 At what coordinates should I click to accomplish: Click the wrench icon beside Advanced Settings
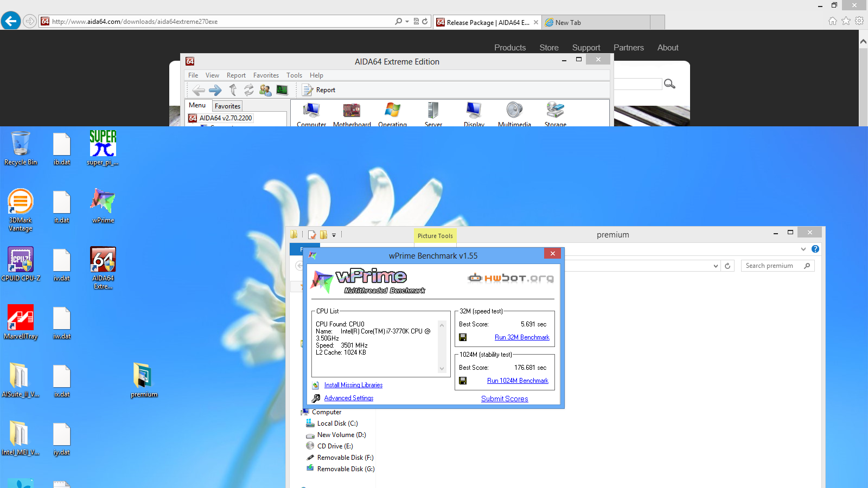[316, 398]
